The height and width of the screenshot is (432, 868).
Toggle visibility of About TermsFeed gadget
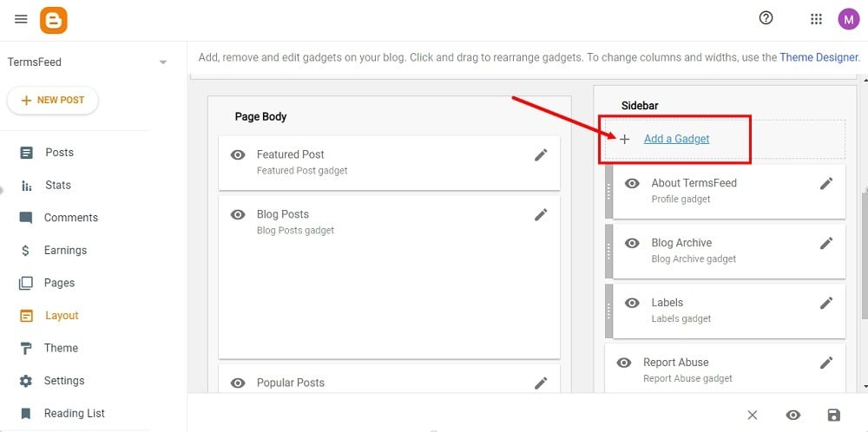(x=632, y=184)
